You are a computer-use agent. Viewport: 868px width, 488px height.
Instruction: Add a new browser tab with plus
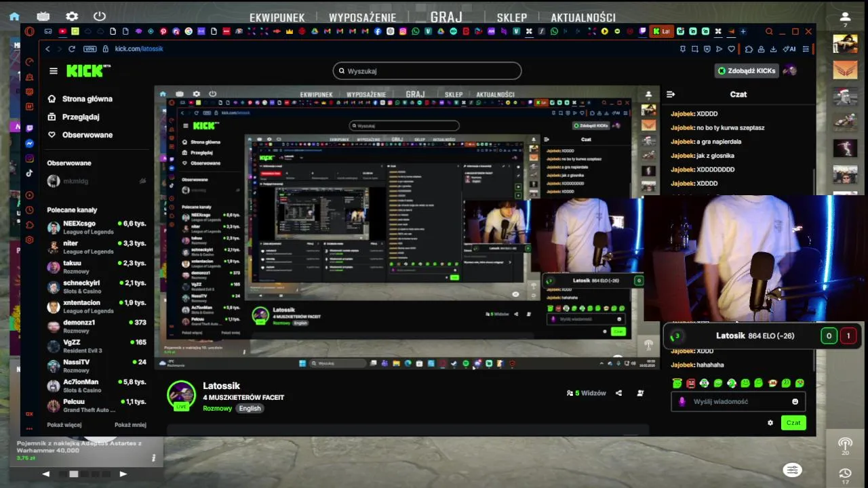[743, 31]
